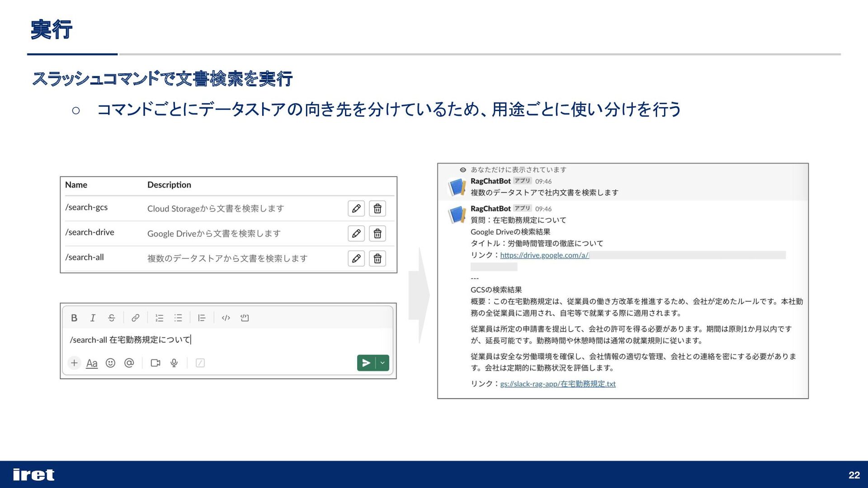The width and height of the screenshot is (868, 488).
Task: Open the emoji picker
Action: pyautogui.click(x=110, y=363)
